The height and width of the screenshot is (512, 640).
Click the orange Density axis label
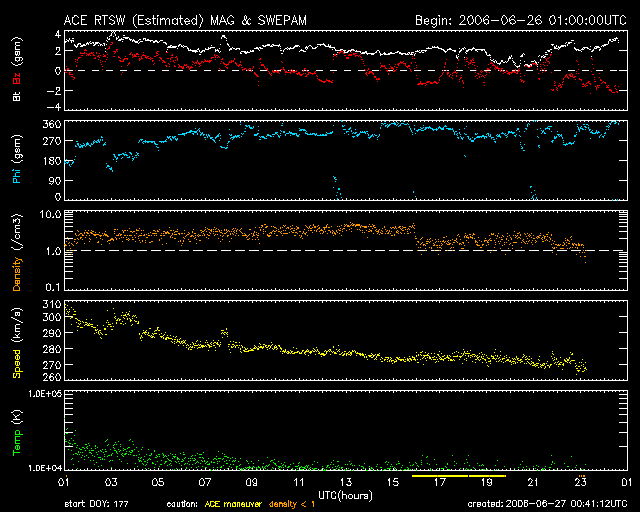(x=17, y=274)
